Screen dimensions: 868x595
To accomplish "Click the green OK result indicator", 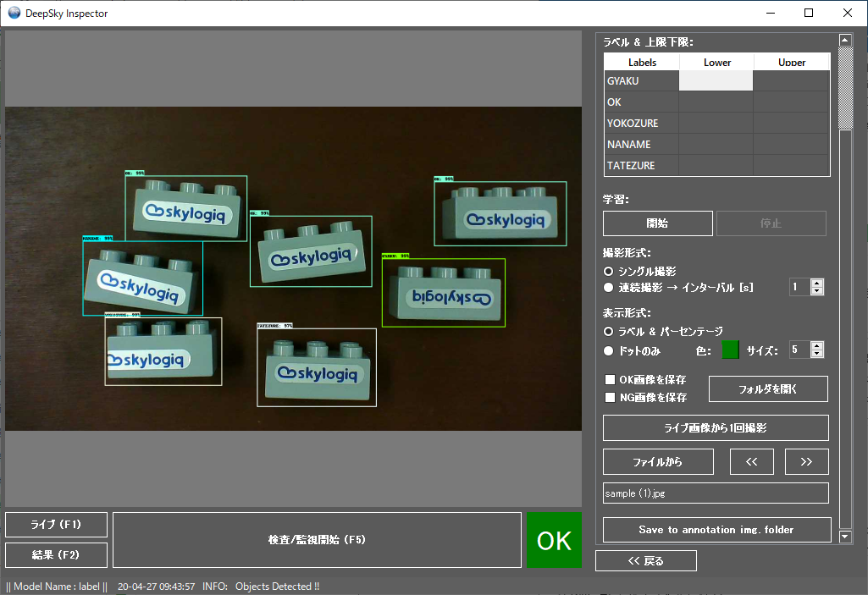I will (554, 540).
